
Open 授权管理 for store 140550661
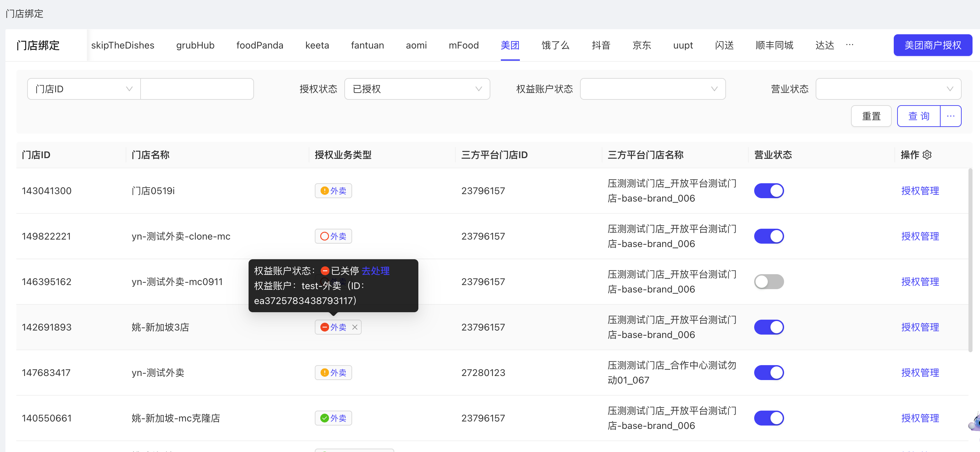click(920, 418)
